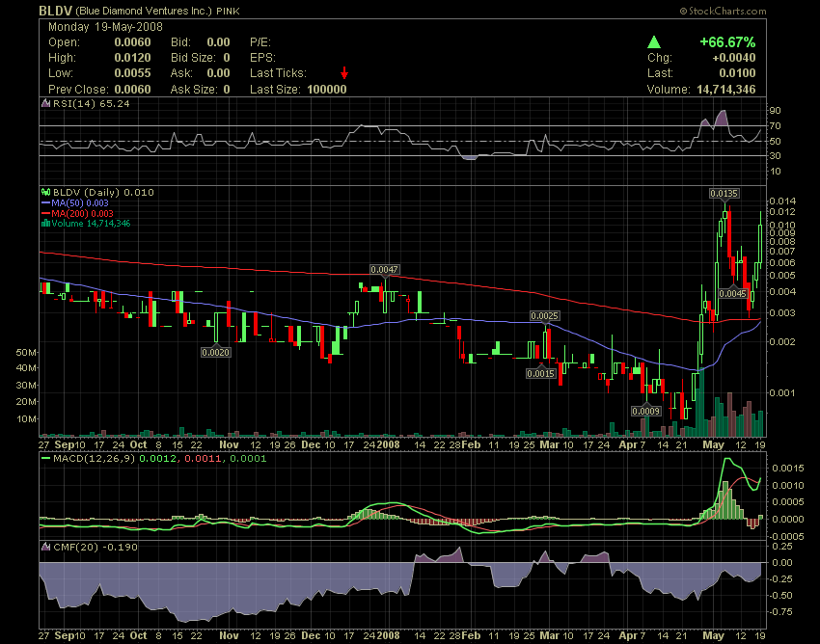This screenshot has width=820, height=644.
Task: Click the green MACD legend line marker
Action: tap(46, 459)
